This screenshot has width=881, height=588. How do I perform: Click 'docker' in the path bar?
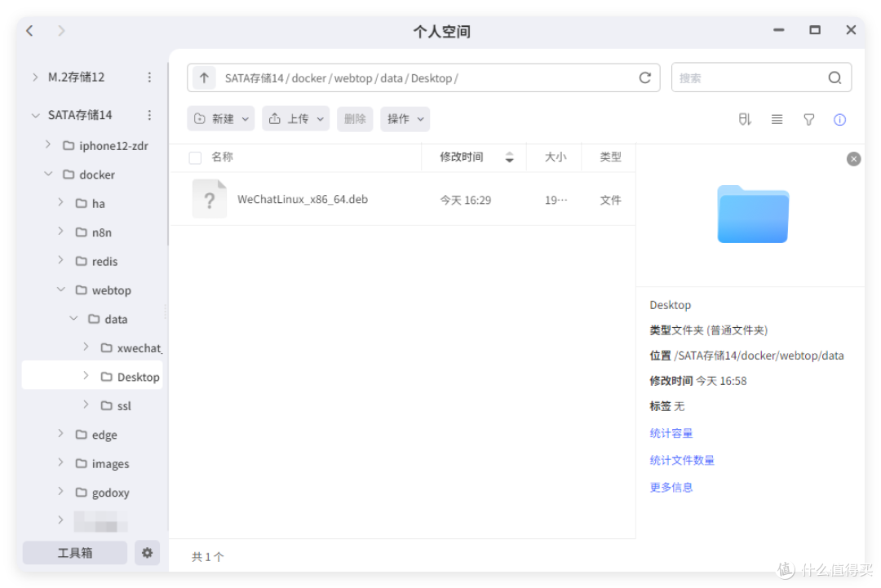pyautogui.click(x=308, y=78)
